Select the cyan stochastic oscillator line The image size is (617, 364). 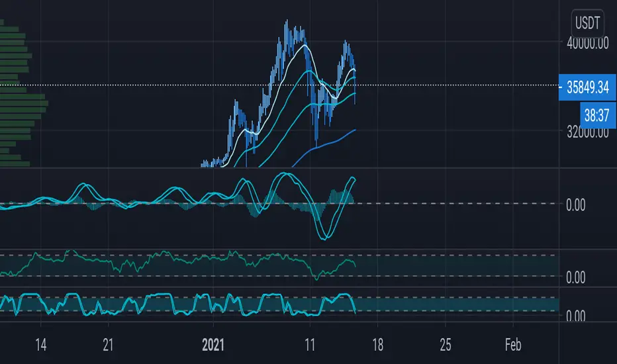(x=177, y=304)
